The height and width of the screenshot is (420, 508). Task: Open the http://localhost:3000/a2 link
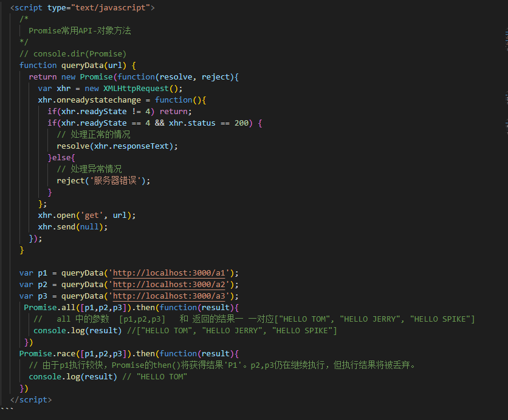(x=169, y=285)
